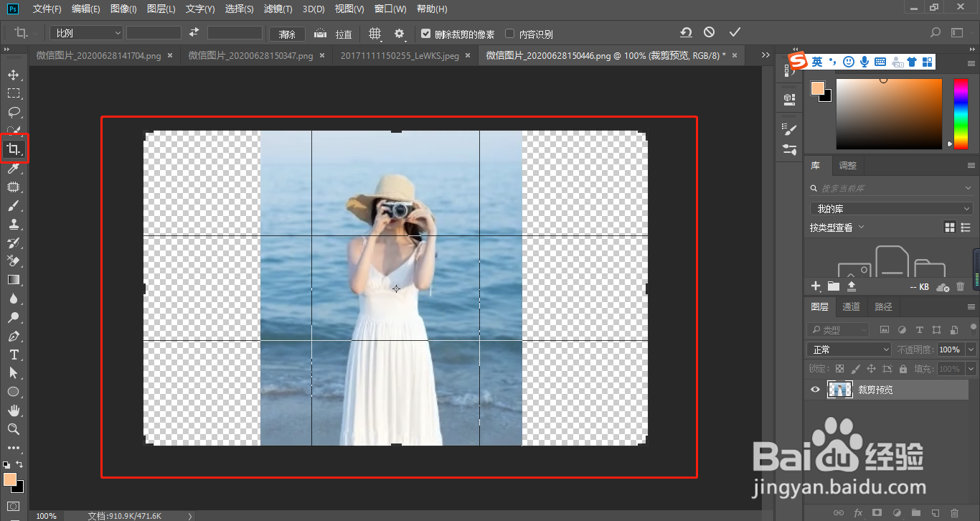Open the layer filter 类型 dropdown
The height and width of the screenshot is (521, 980).
point(838,330)
